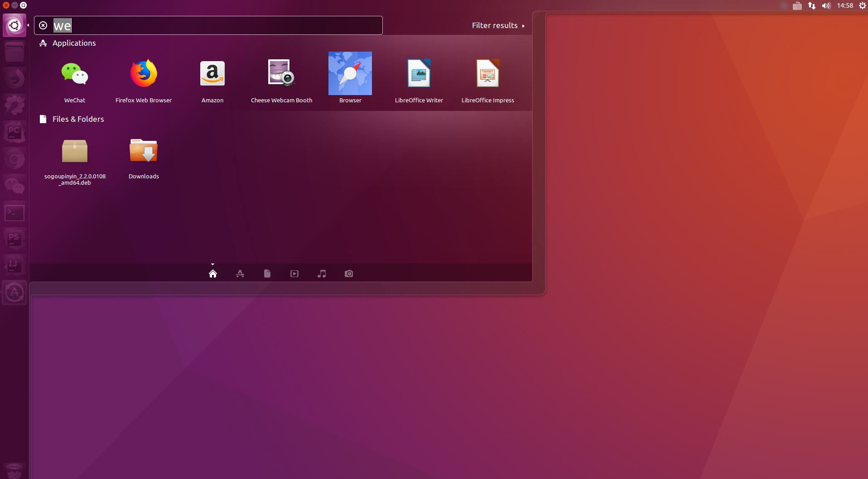Open System Settings gear in launcher
This screenshot has width=868, height=479.
[x=14, y=105]
